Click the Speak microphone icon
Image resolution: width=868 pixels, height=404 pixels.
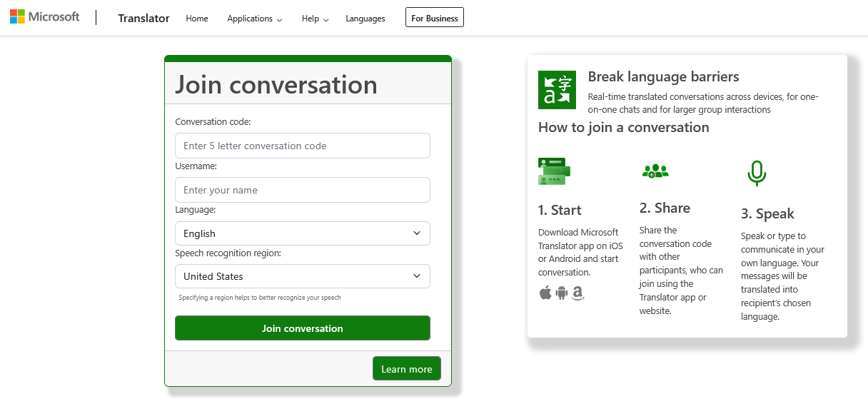[757, 173]
